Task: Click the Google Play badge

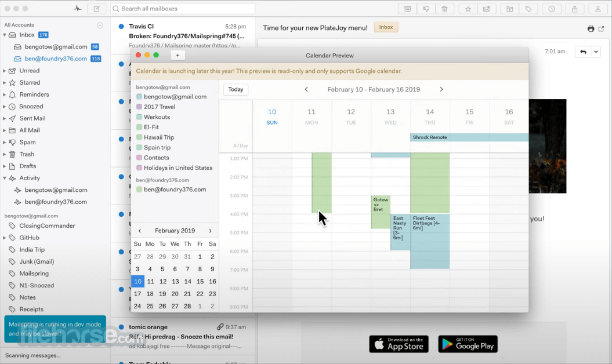Action: (468, 344)
